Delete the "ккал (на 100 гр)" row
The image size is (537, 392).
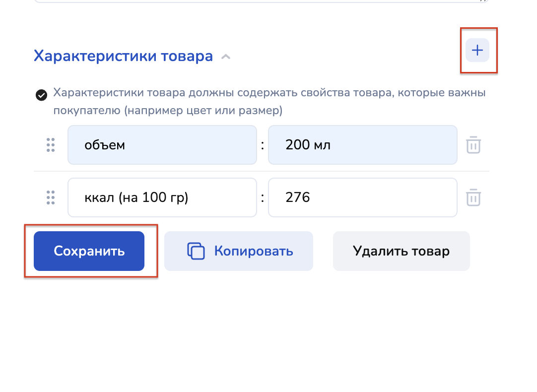[473, 197]
